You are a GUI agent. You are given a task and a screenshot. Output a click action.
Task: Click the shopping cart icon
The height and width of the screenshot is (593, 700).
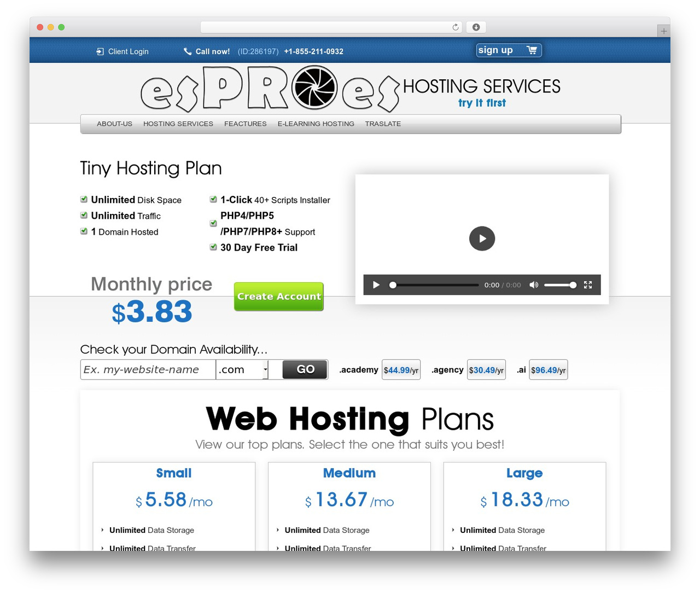pos(531,50)
